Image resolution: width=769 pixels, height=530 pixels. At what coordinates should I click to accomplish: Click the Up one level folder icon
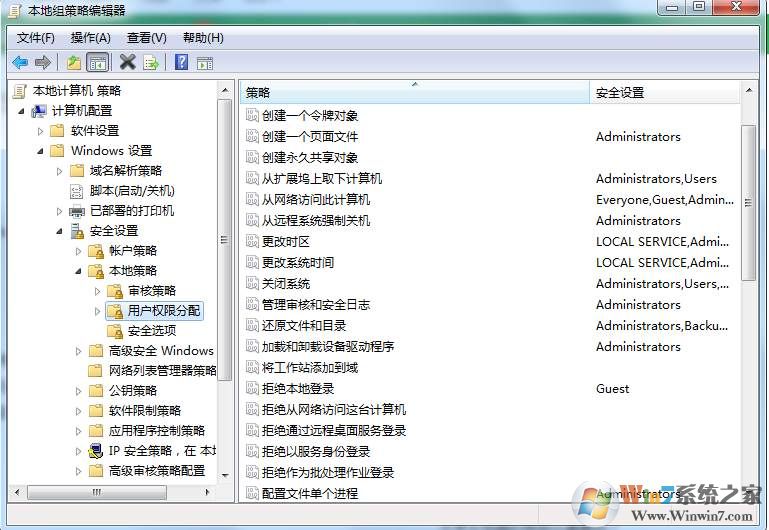click(x=74, y=63)
